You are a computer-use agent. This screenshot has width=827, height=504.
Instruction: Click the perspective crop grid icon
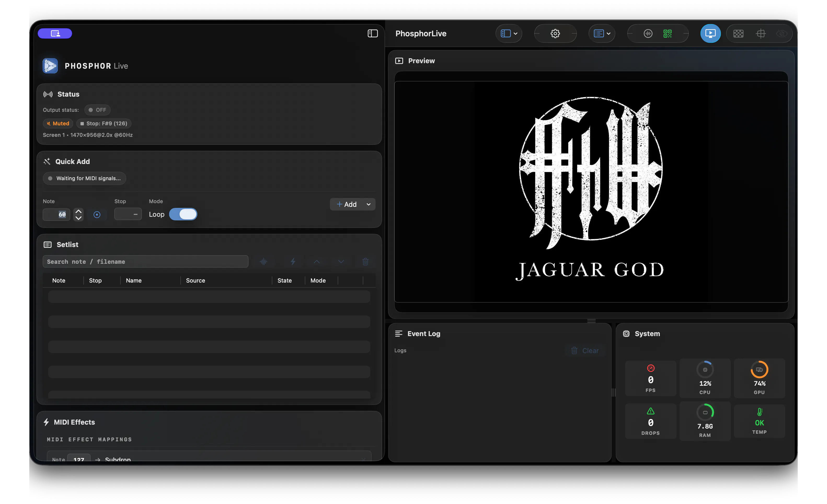pyautogui.click(x=761, y=33)
